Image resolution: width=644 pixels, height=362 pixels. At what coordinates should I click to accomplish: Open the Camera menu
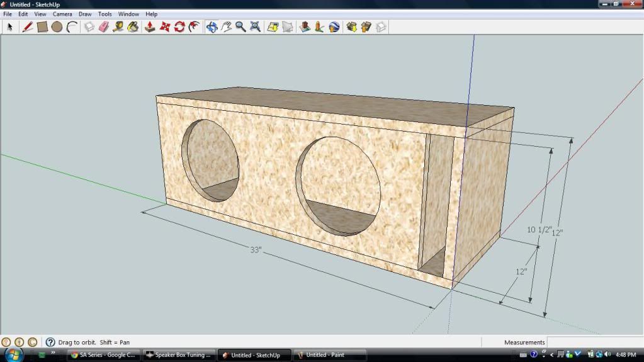click(x=62, y=14)
